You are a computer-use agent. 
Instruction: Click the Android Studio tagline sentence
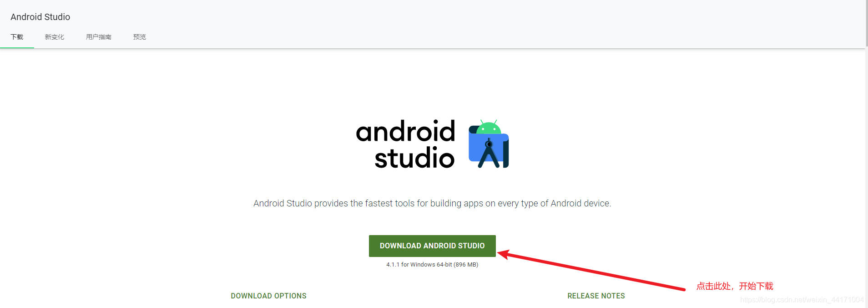coord(432,203)
